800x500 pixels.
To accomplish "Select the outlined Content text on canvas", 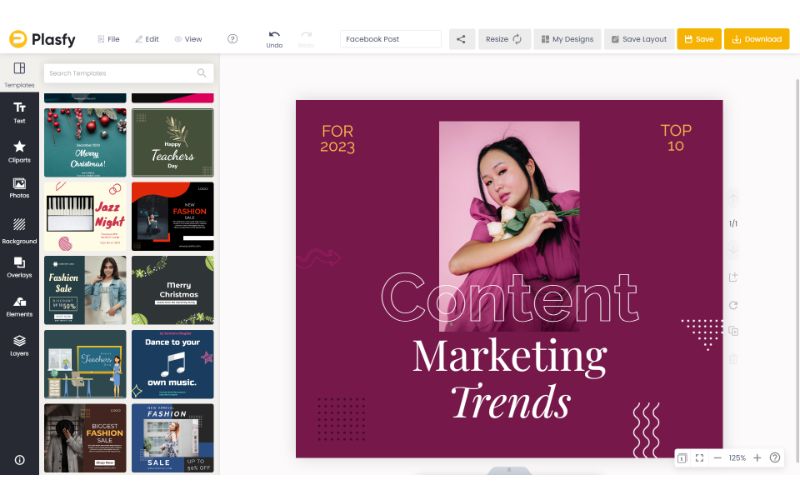I will pos(510,297).
